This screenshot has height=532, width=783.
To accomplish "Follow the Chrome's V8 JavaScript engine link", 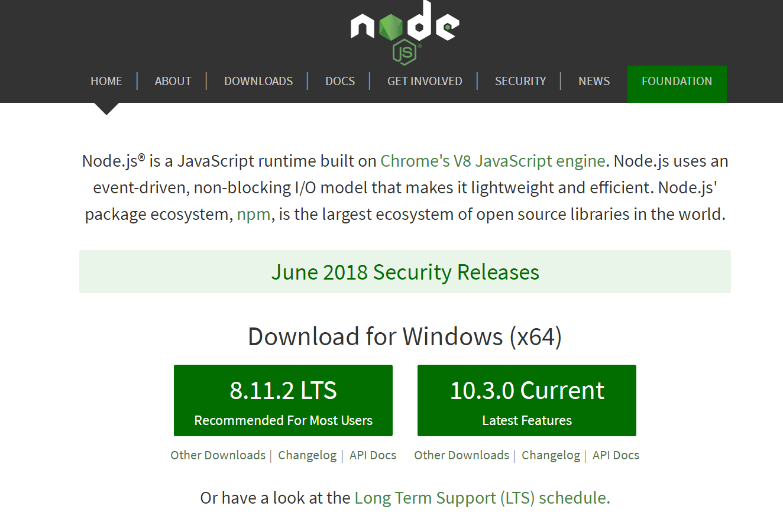I will click(x=493, y=161).
